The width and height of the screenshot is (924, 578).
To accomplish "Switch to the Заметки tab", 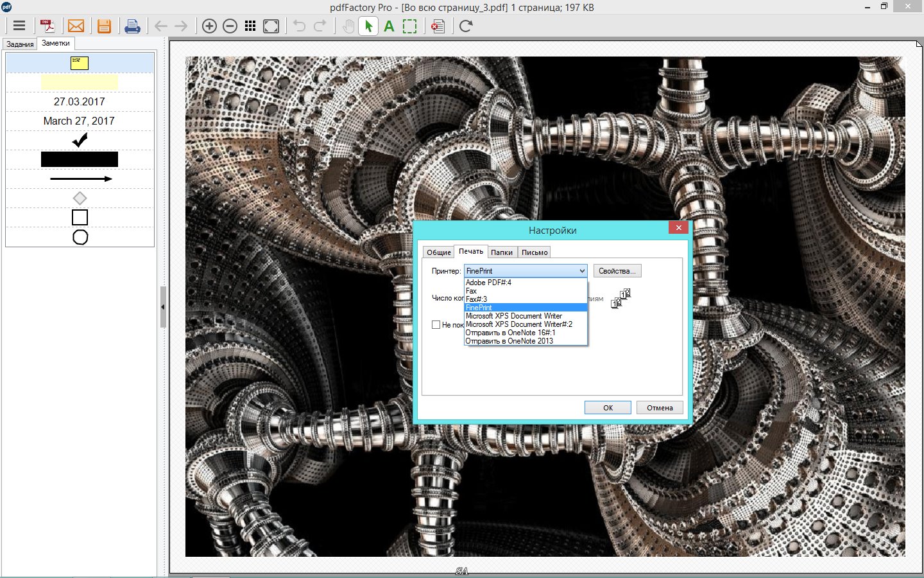I will pyautogui.click(x=56, y=43).
